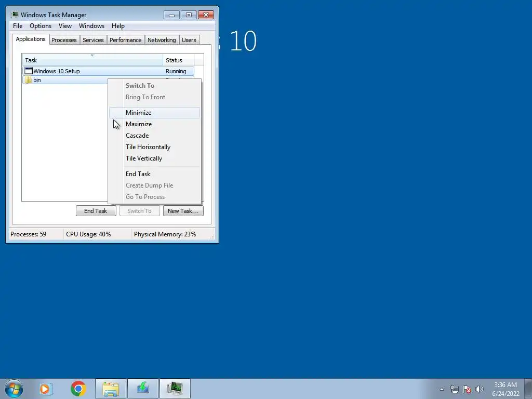Click the Processes: 59 status entry
532x399 pixels.
tap(29, 234)
